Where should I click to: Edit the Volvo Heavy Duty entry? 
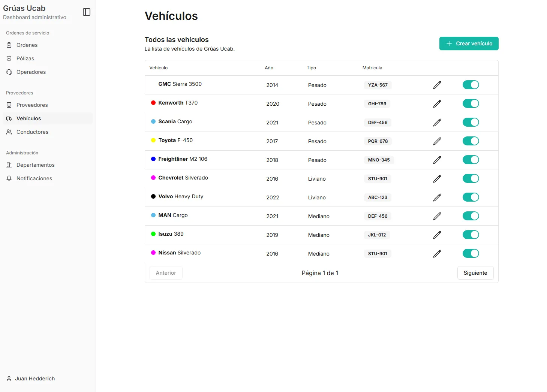437,197
